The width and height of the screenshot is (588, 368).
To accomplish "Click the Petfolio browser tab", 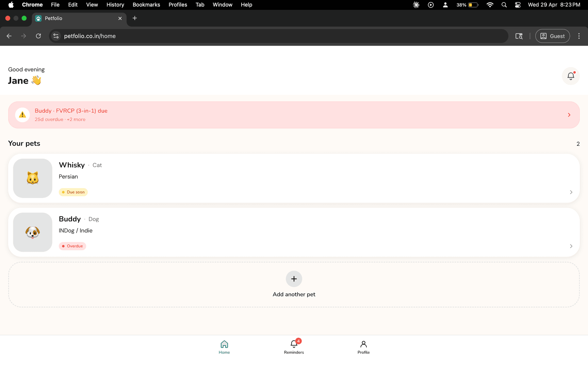I will point(79,18).
